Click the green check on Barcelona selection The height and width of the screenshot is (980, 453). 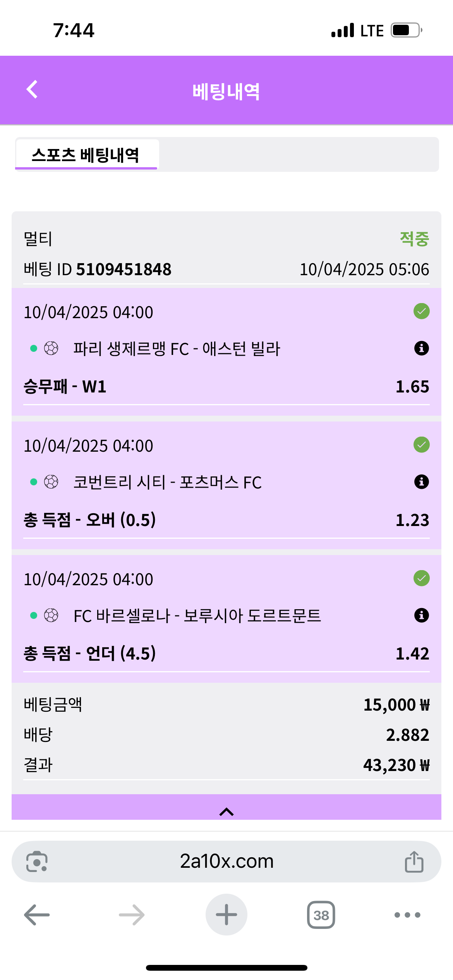point(421,578)
